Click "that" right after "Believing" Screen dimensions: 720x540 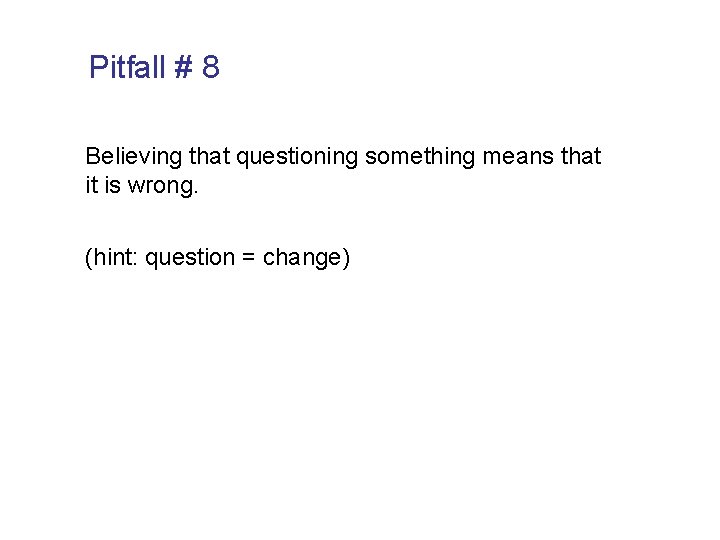(210, 157)
